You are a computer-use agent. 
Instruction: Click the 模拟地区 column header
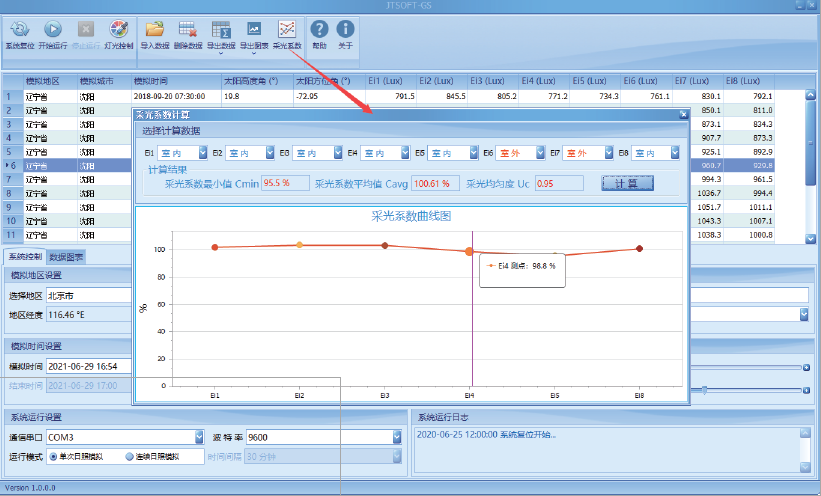tap(51, 81)
